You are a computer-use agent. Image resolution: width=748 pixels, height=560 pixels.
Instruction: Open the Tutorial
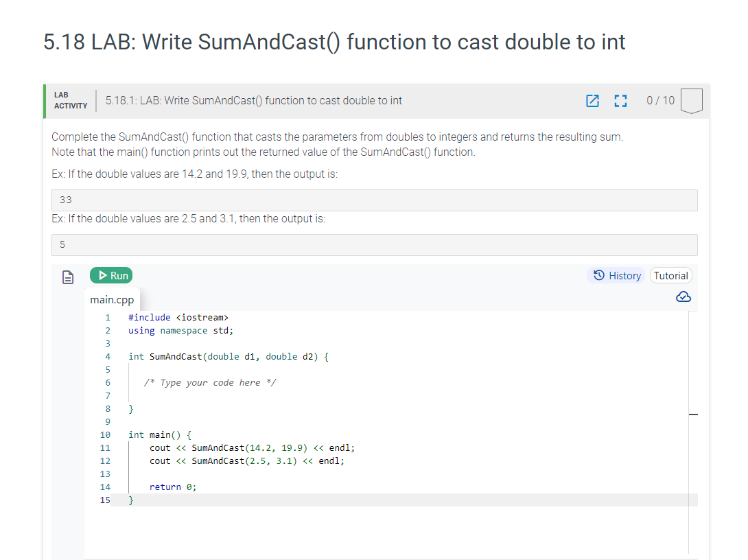(x=670, y=275)
